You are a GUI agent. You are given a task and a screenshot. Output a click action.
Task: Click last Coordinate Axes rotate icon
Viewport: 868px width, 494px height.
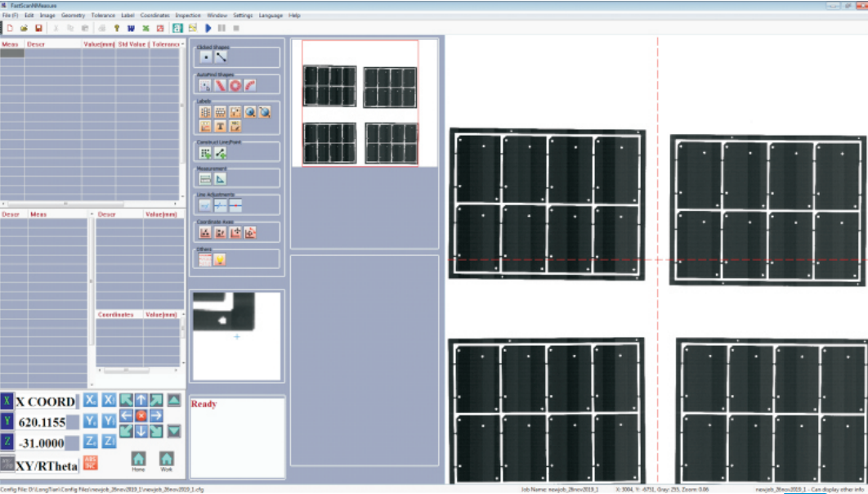click(x=250, y=232)
